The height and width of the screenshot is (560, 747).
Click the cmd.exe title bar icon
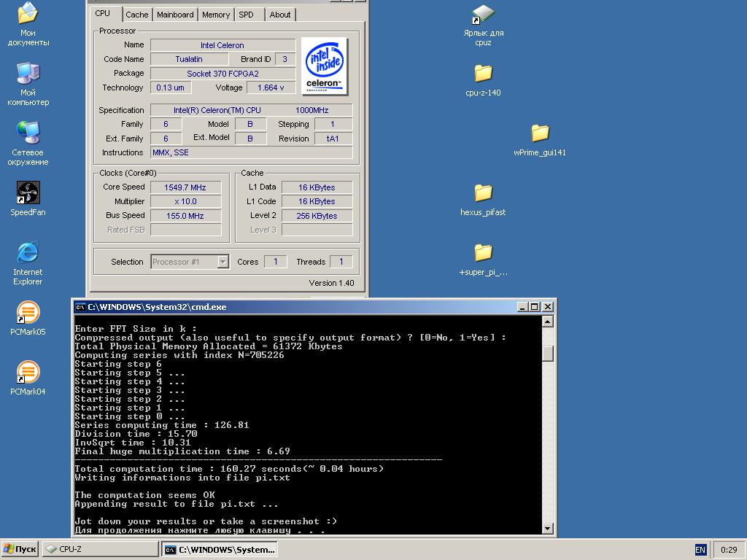point(80,307)
